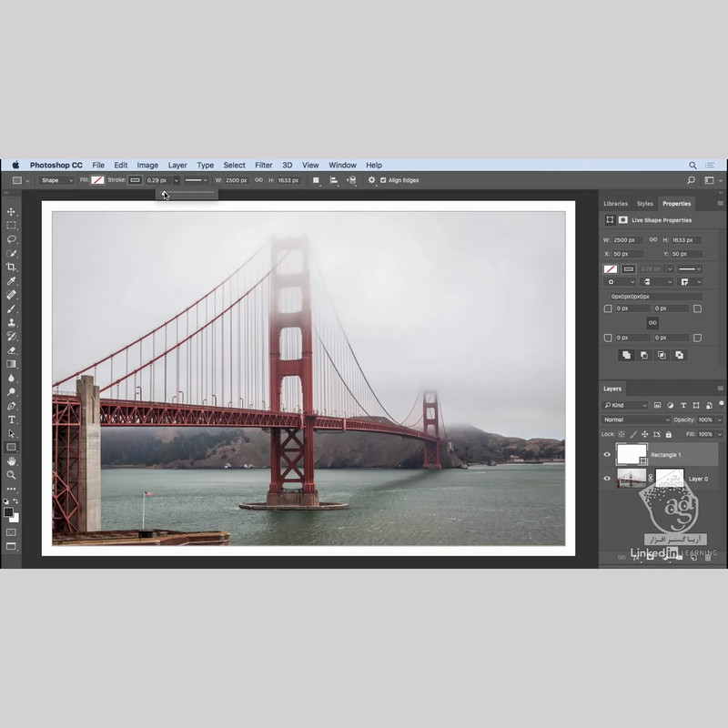The height and width of the screenshot is (728, 728).
Task: Toggle the Align Edges checkbox
Action: [383, 180]
